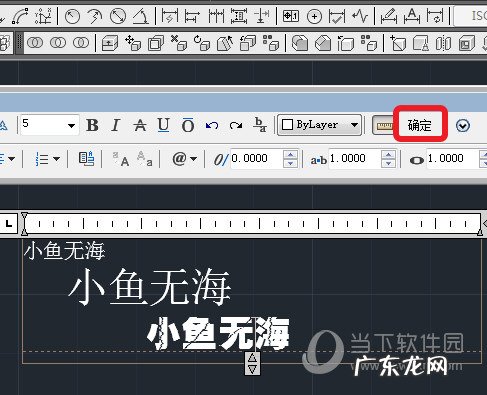The image size is (487, 395).
Task: Toggle Bold text formatting
Action: coord(92,126)
